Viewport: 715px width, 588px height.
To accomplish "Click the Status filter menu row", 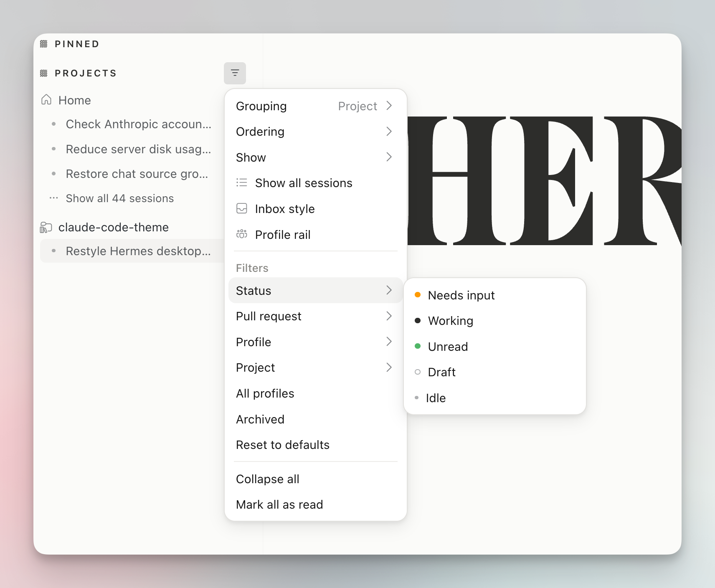I will pos(316,290).
